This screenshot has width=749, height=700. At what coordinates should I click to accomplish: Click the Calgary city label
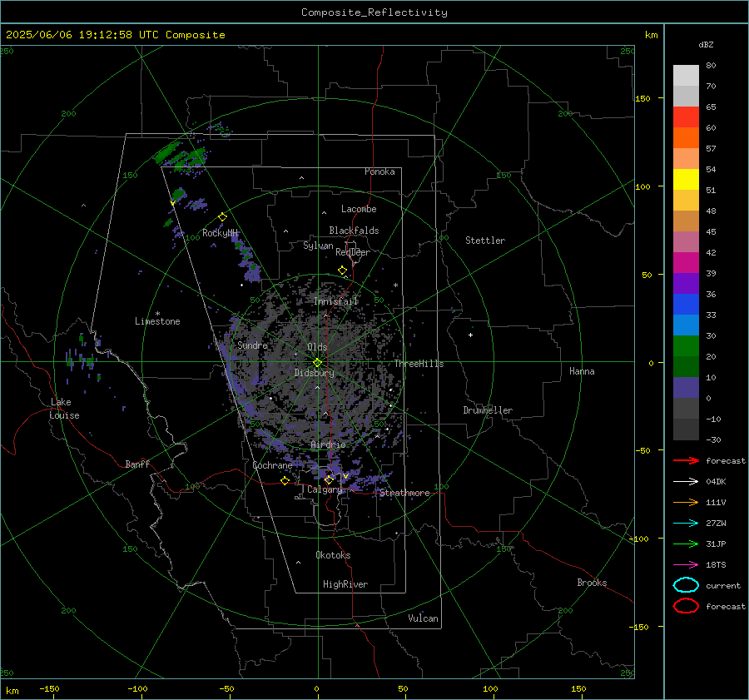325,489
